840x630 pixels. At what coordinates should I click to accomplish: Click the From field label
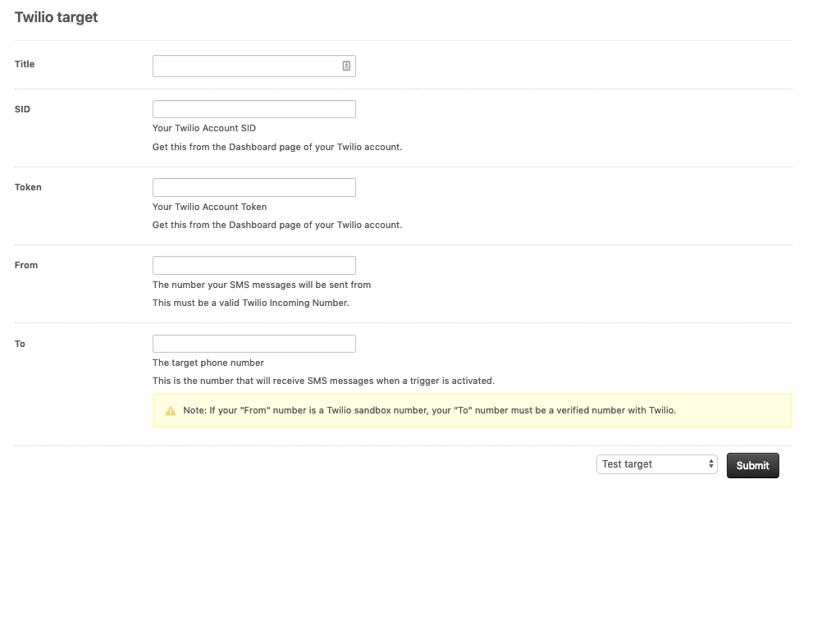[26, 265]
